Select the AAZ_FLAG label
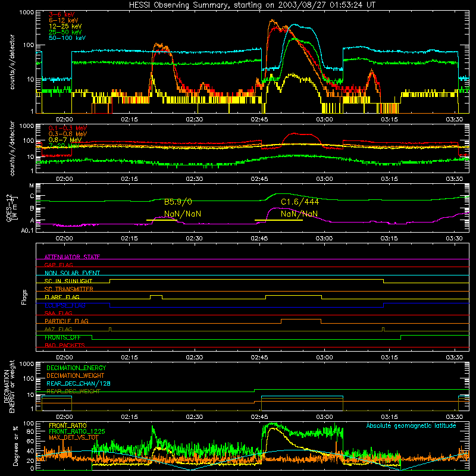 (x=58, y=329)
